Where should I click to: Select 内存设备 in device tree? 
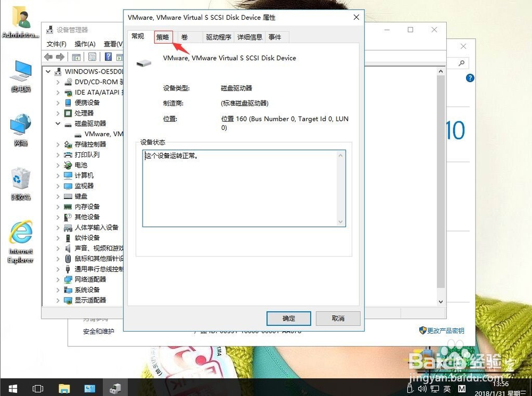click(87, 207)
